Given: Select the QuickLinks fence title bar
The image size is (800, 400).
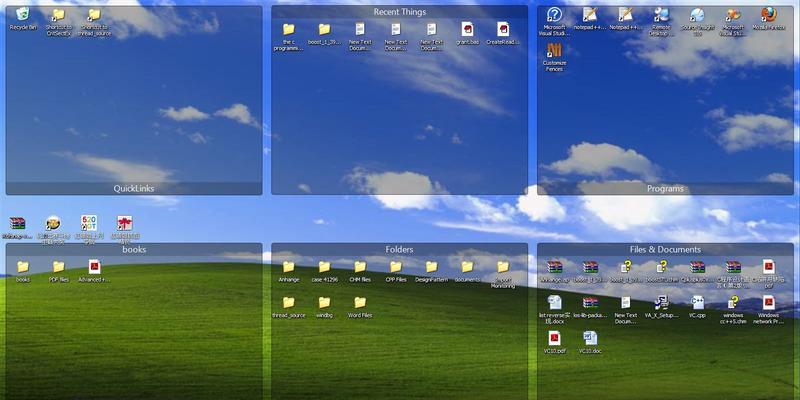Looking at the screenshot, I should (x=134, y=188).
